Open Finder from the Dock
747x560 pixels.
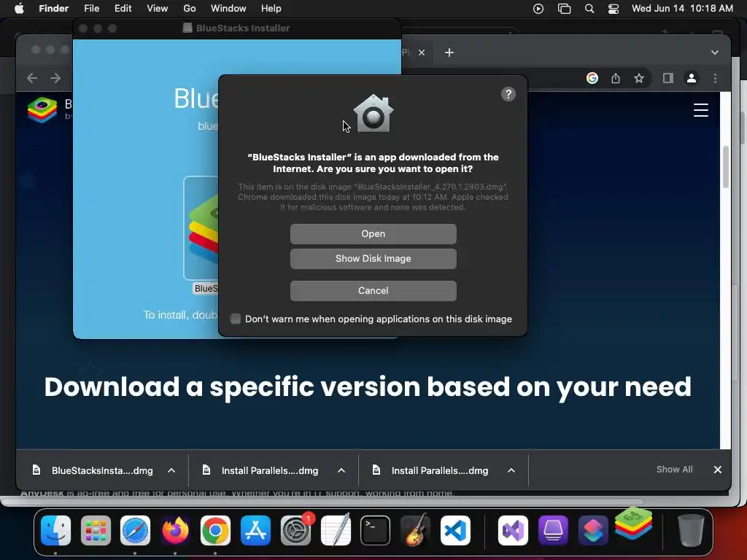point(55,531)
